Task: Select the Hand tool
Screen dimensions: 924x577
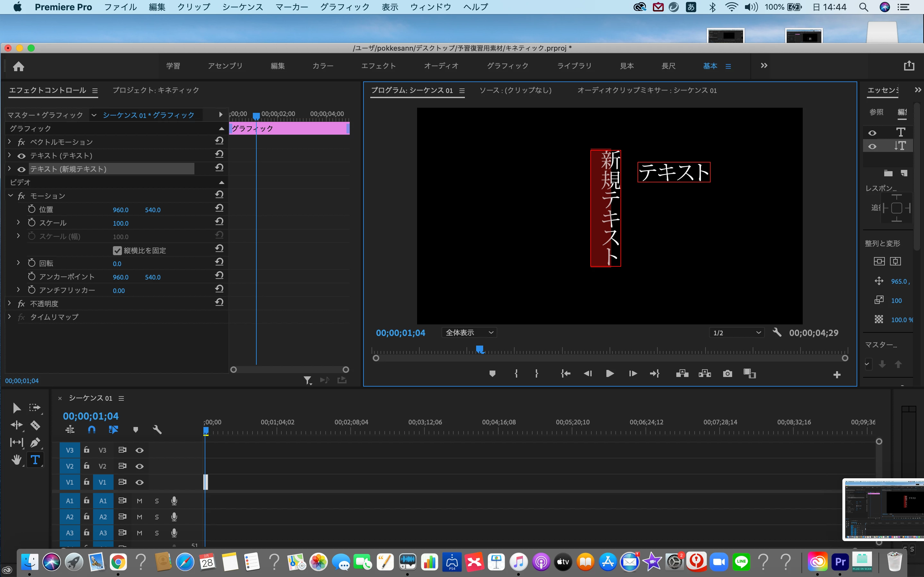Action: pos(16,460)
